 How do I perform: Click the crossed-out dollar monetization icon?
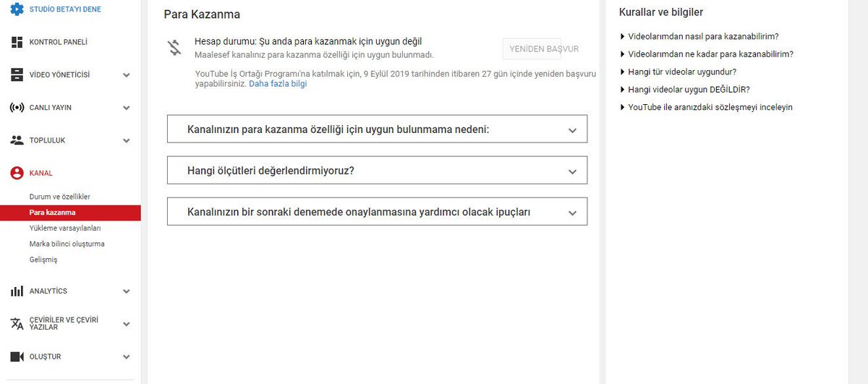[x=174, y=48]
